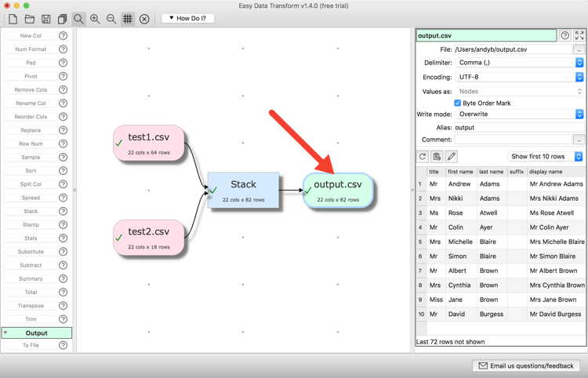Click the Save floppy disk icon
This screenshot has height=378, width=588.
coord(46,19)
